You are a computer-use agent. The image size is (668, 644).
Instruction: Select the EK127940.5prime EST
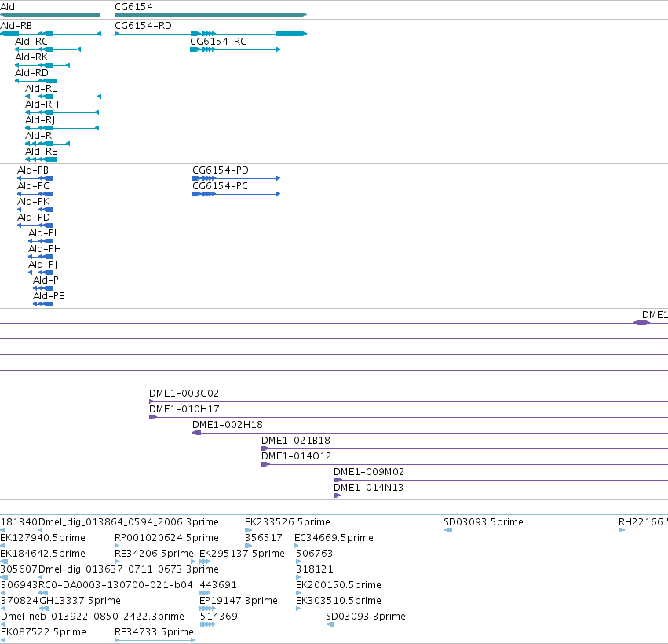[3, 546]
